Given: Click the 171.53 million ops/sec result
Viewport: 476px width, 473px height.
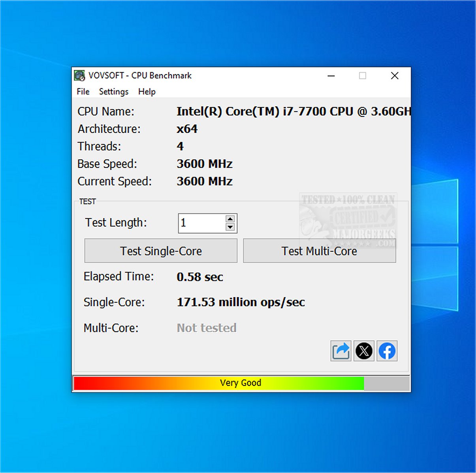Looking at the screenshot, I should pos(241,302).
